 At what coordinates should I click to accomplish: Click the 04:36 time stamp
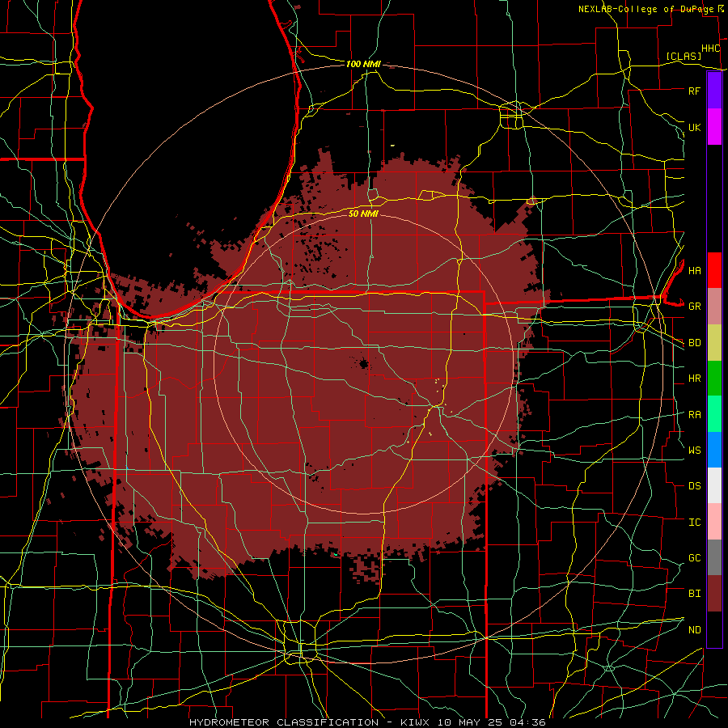pos(527,722)
